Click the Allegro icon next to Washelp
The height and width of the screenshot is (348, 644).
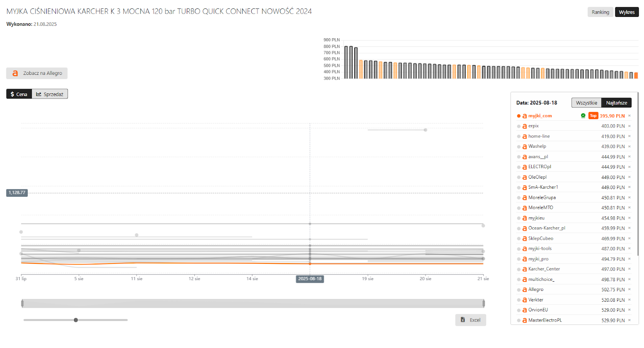point(524,147)
